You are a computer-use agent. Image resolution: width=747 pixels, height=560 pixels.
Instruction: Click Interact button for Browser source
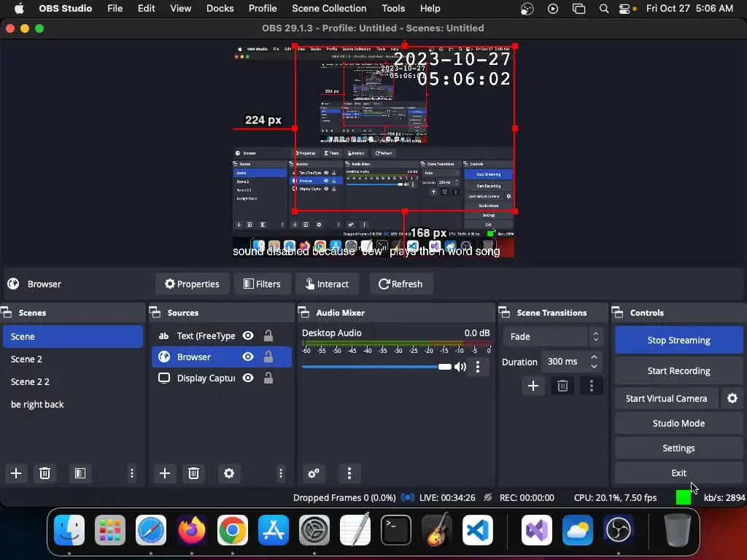pyautogui.click(x=328, y=284)
